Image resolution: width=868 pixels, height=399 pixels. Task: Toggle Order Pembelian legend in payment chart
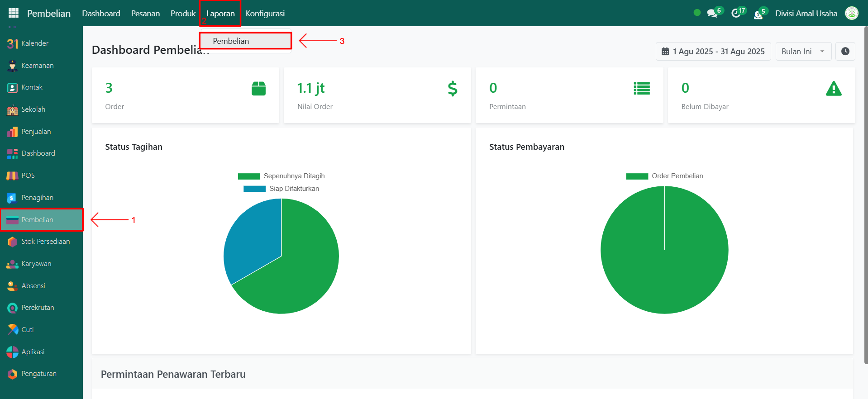click(x=664, y=176)
